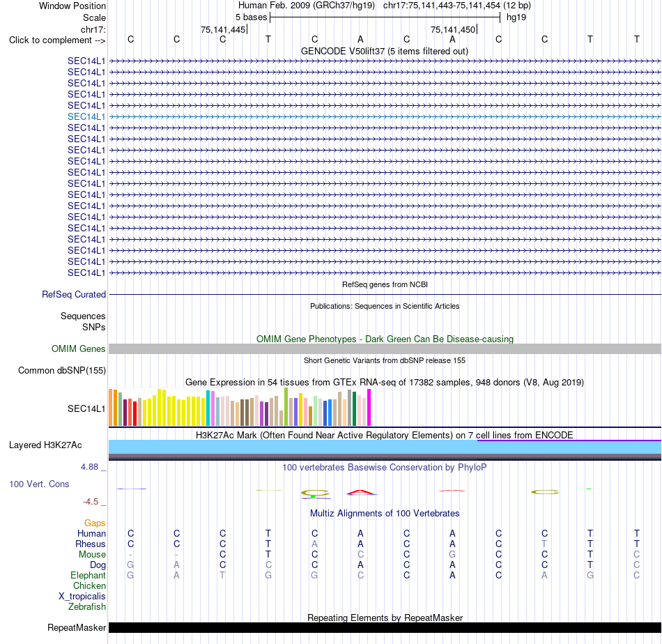The width and height of the screenshot is (662, 644).
Task: Click the X_tropicalis alignment row label
Action: [x=82, y=597]
